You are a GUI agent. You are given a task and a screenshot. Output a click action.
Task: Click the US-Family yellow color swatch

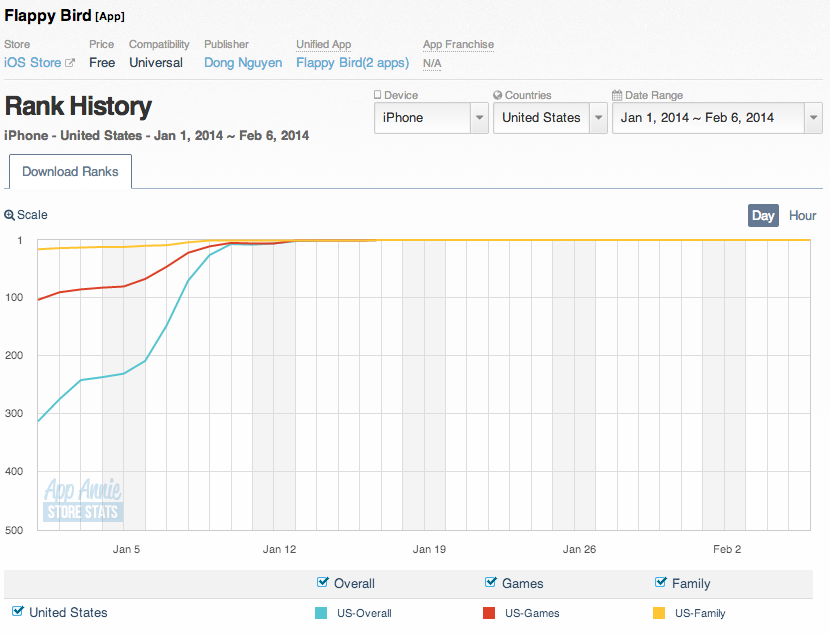point(659,613)
